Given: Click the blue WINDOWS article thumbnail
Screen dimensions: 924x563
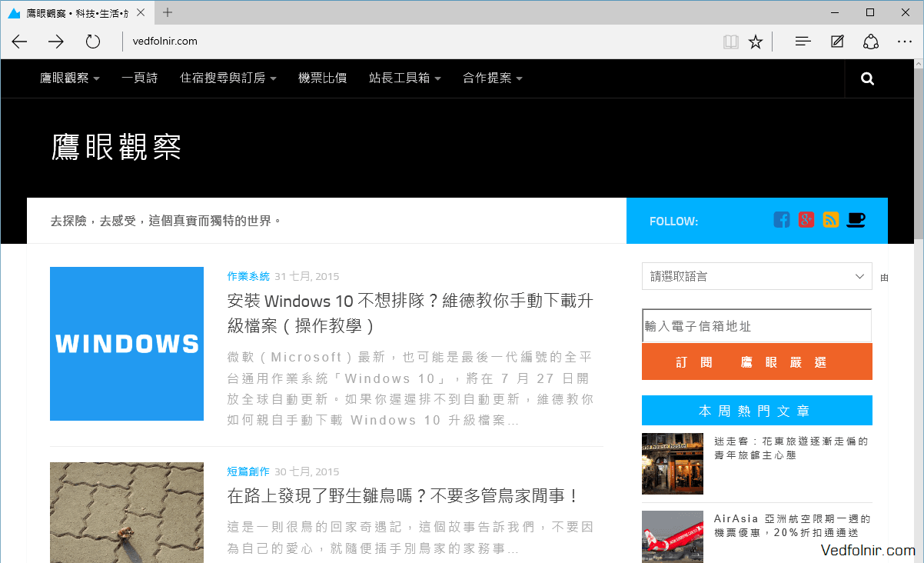Looking at the screenshot, I should (127, 344).
